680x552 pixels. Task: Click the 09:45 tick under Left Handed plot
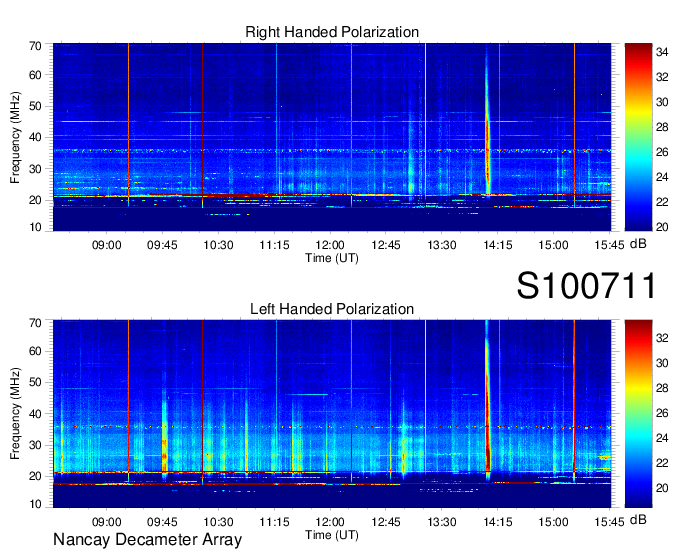[x=162, y=522]
